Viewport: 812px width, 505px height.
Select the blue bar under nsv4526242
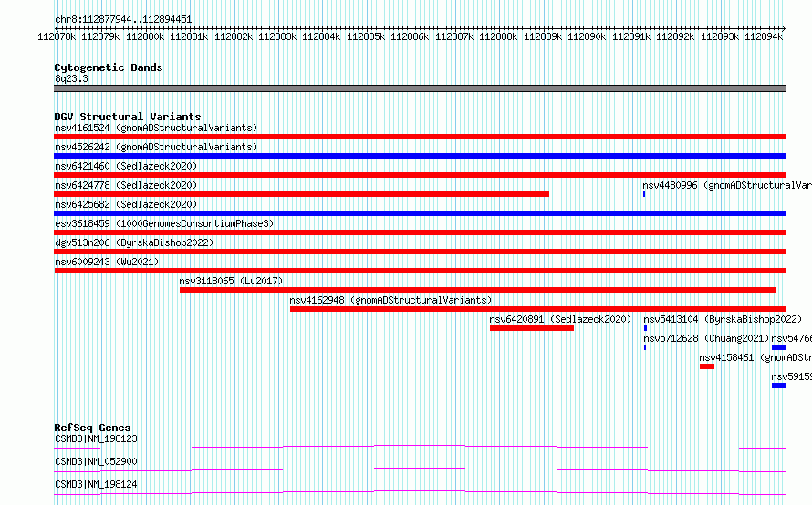click(420, 156)
